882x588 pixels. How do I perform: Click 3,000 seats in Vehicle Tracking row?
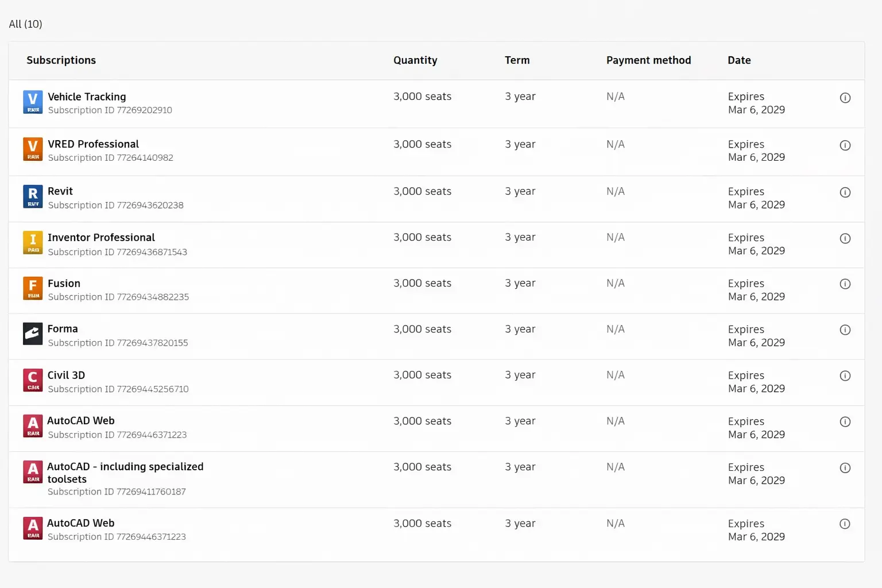pyautogui.click(x=422, y=96)
